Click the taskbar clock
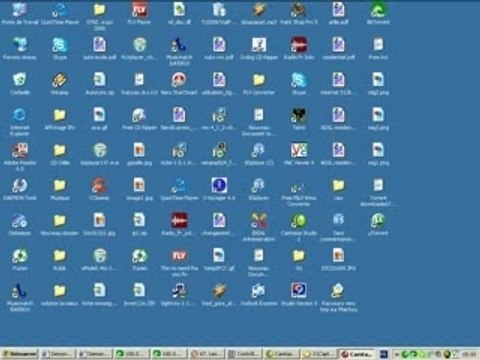Viewport: 480px width, 360px height. pos(470,354)
